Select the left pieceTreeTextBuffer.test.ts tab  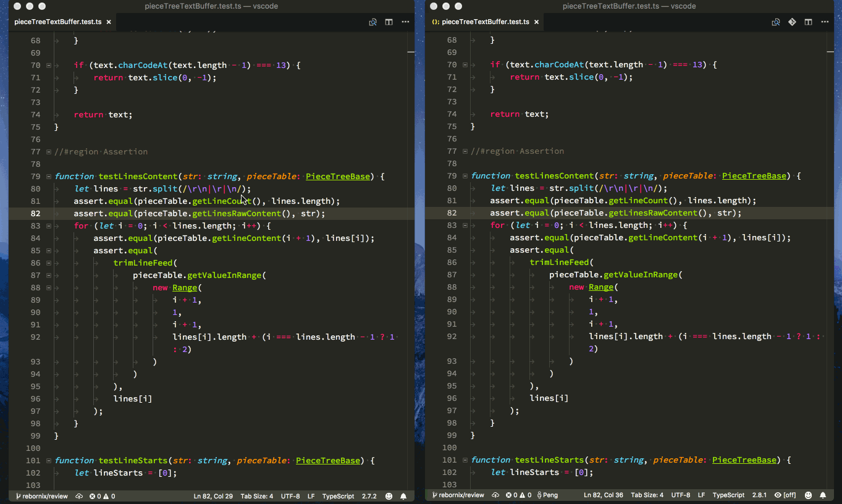click(57, 21)
